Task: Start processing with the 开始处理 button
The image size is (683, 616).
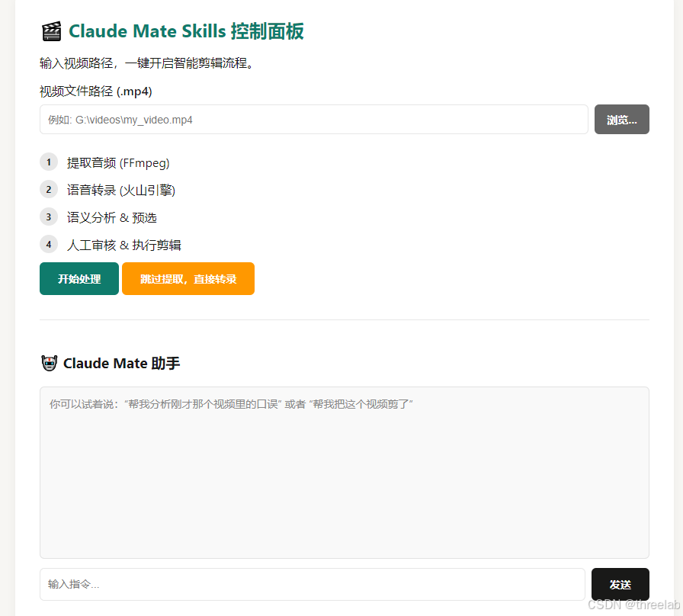Action: pyautogui.click(x=79, y=279)
